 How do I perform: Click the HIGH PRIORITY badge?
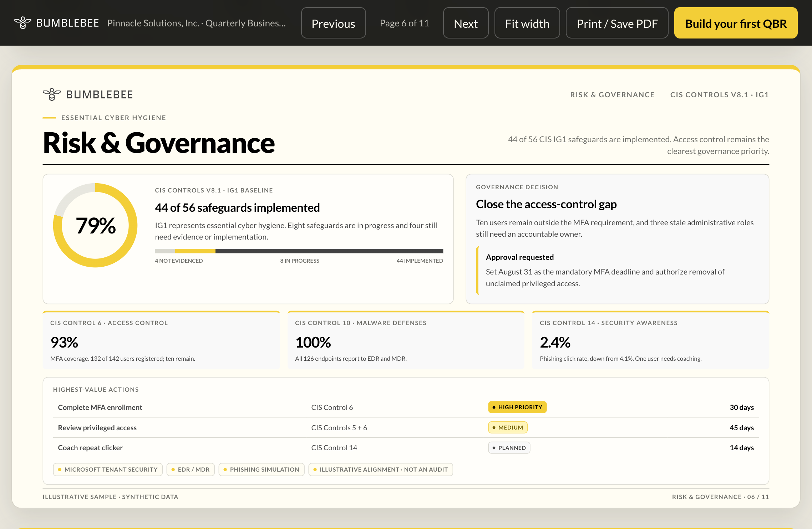click(x=517, y=407)
